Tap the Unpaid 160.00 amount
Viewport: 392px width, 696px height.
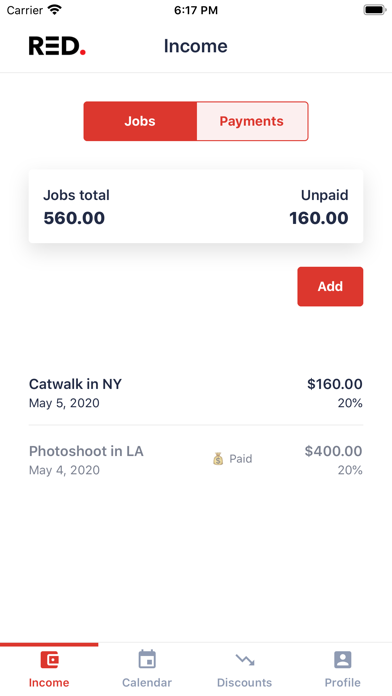point(319,218)
